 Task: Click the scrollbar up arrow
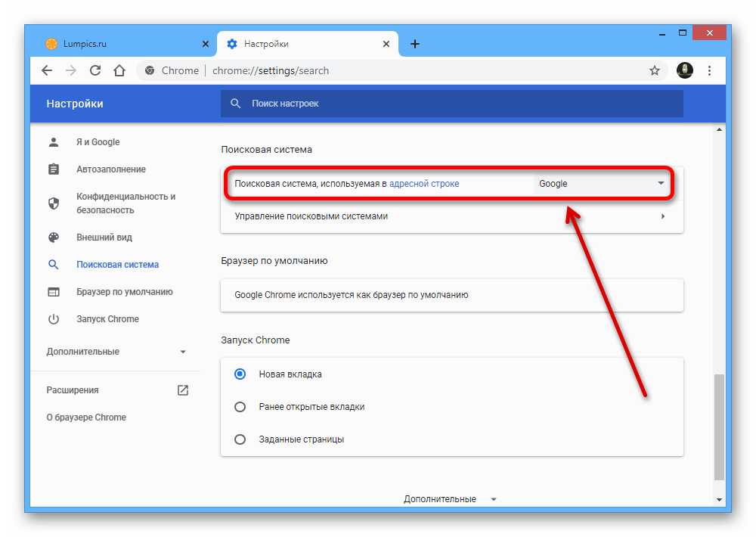(x=719, y=129)
